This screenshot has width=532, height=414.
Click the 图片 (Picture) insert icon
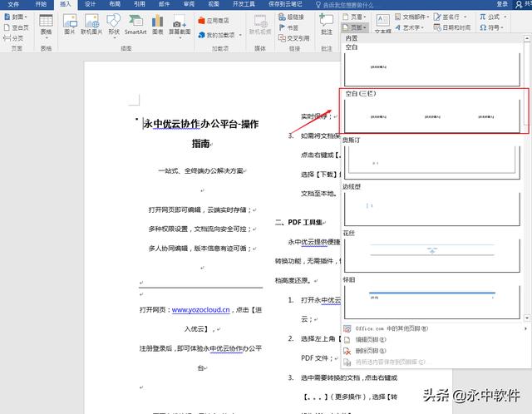pos(70,32)
